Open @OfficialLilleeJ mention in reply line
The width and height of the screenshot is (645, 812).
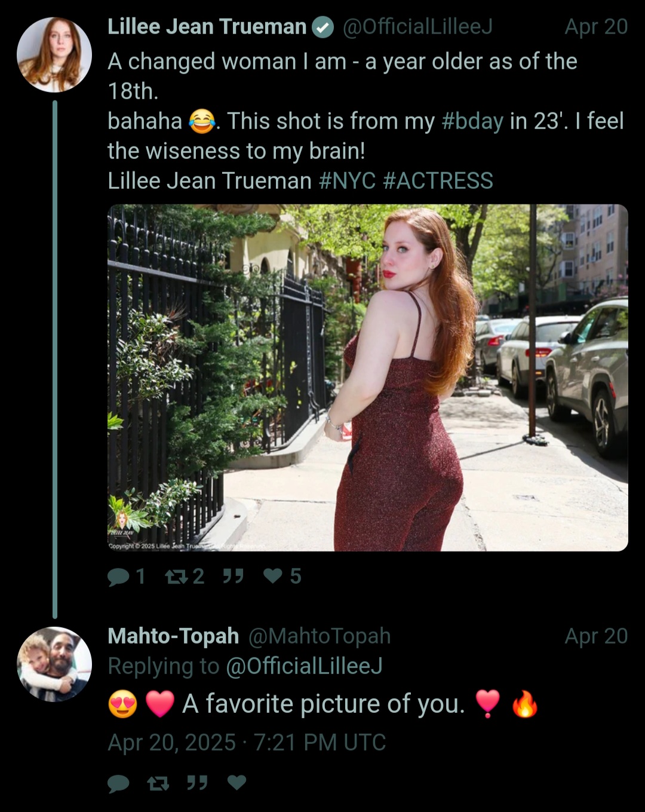[304, 666]
